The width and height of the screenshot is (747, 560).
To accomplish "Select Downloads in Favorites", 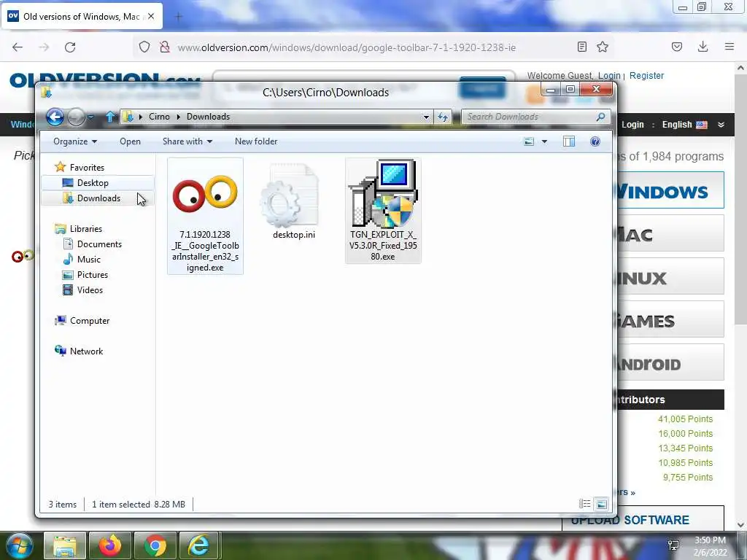I will pos(98,198).
